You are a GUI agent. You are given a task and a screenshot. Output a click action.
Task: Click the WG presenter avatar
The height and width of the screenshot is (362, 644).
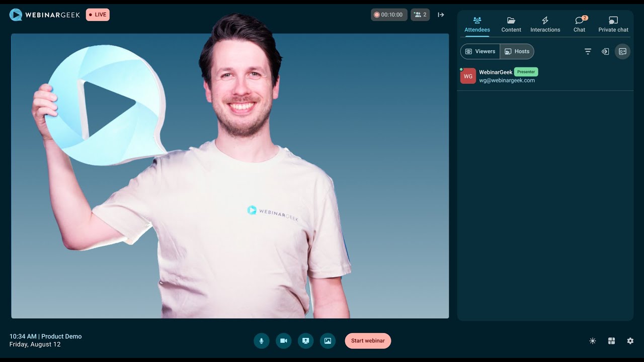coord(468,76)
